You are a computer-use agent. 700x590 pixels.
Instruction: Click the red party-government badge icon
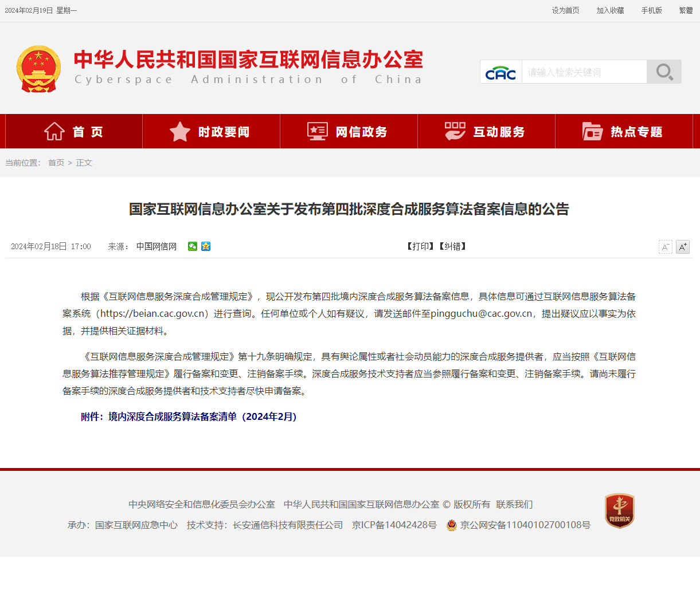(619, 510)
